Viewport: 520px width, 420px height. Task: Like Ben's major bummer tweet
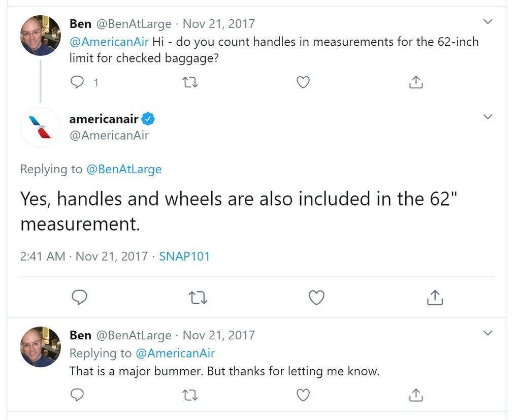pos(303,395)
